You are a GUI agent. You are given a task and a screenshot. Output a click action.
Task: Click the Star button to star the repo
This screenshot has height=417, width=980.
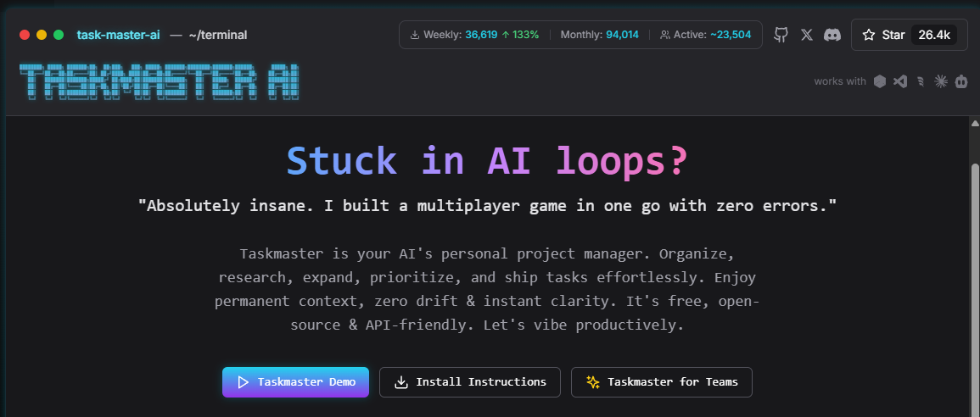pyautogui.click(x=910, y=35)
